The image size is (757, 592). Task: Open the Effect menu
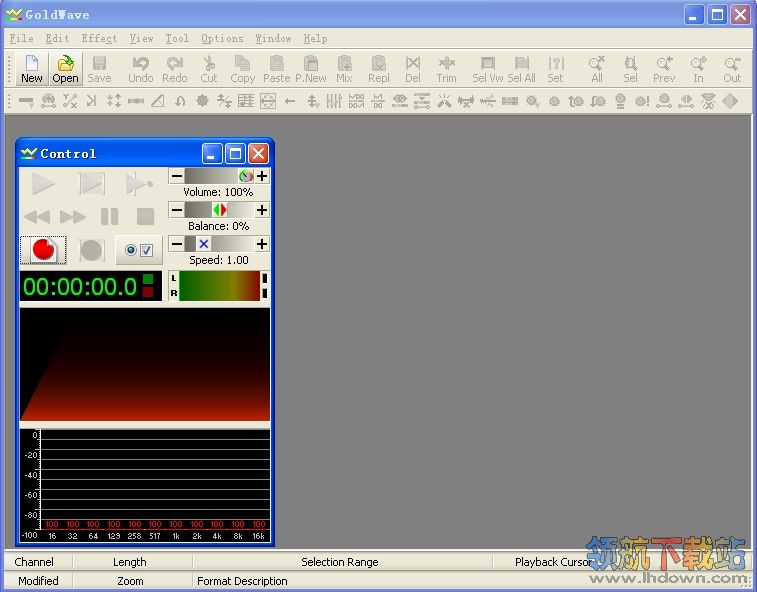tap(99, 38)
